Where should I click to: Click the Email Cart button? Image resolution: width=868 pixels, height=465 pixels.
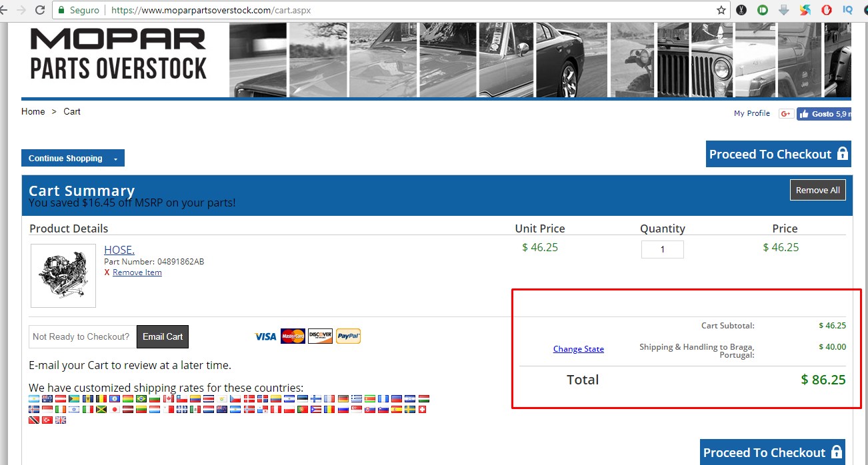coord(163,336)
